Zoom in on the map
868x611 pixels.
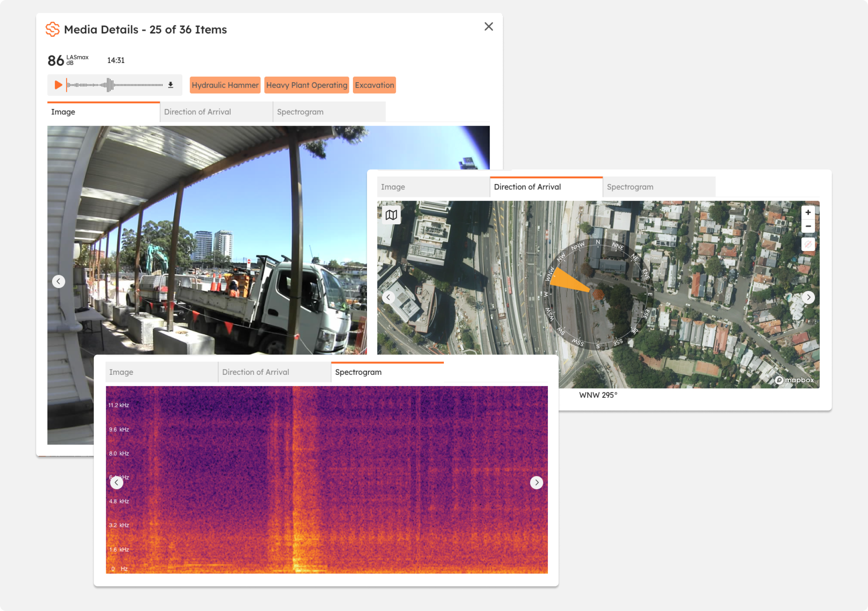(x=808, y=213)
